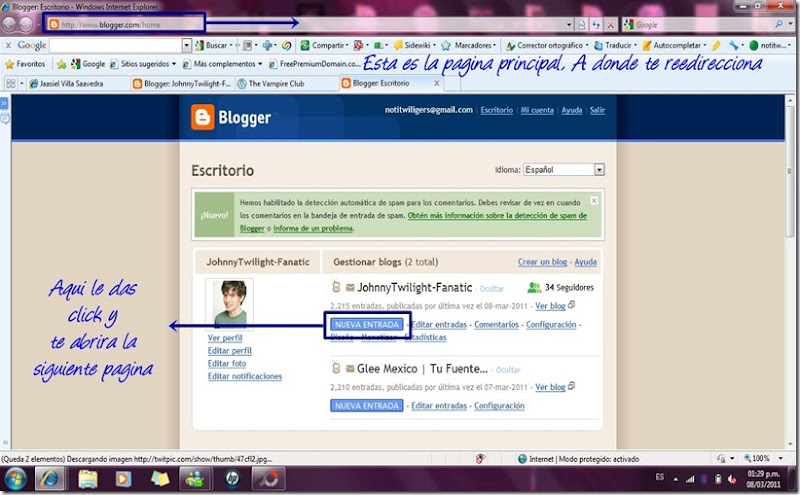Open quick tabs grid icon
Viewport: 800px width, 495px height.
(x=11, y=83)
